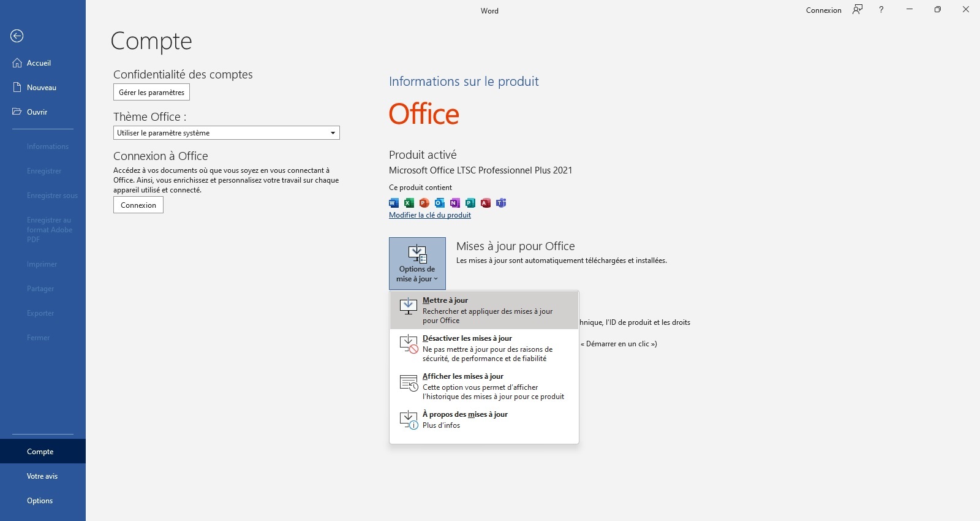The height and width of the screenshot is (521, 980).
Task: Choose Afficher les mises à jour
Action: [484, 386]
